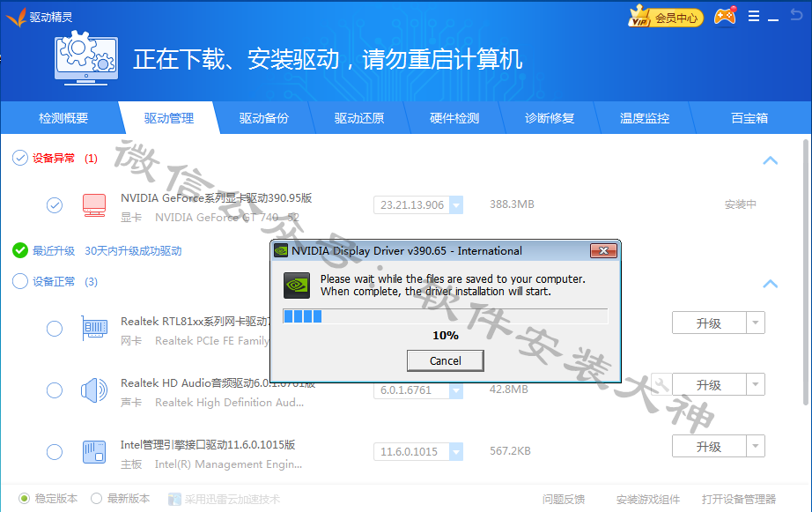Open the 问题反馈 link

pyautogui.click(x=564, y=499)
